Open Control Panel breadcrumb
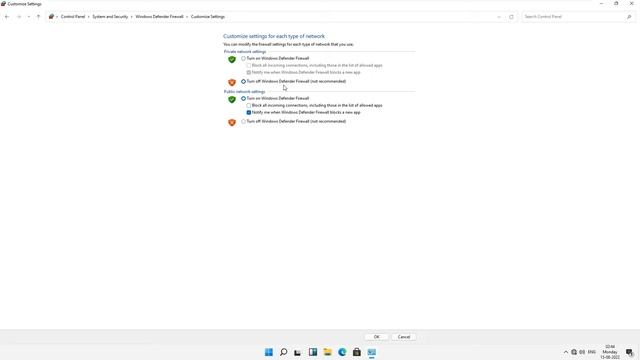The height and width of the screenshot is (360, 640). pyautogui.click(x=73, y=17)
